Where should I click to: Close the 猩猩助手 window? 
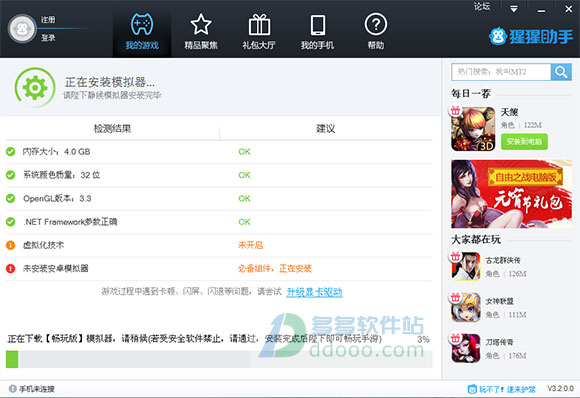tap(569, 9)
